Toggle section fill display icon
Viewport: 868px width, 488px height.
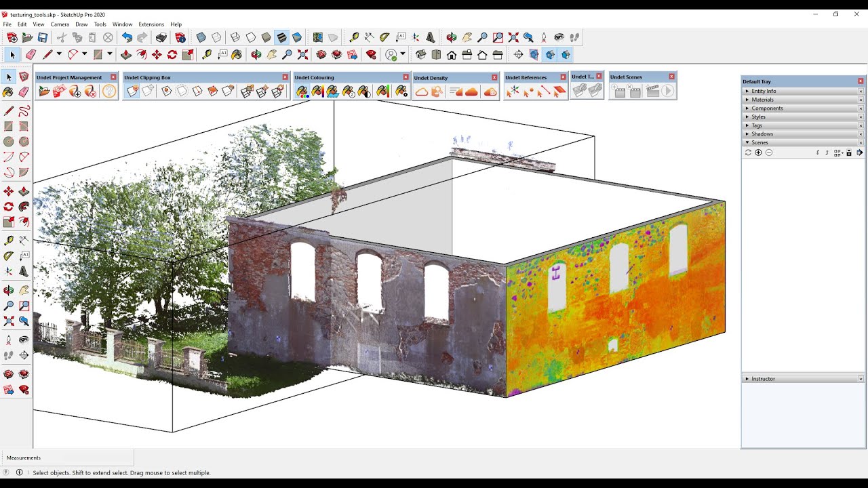(x=566, y=54)
